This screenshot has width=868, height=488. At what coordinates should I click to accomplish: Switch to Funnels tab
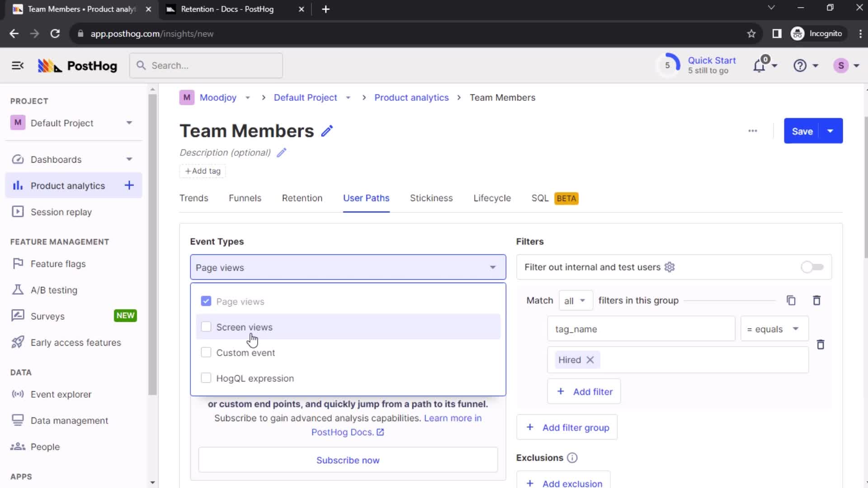(245, 198)
